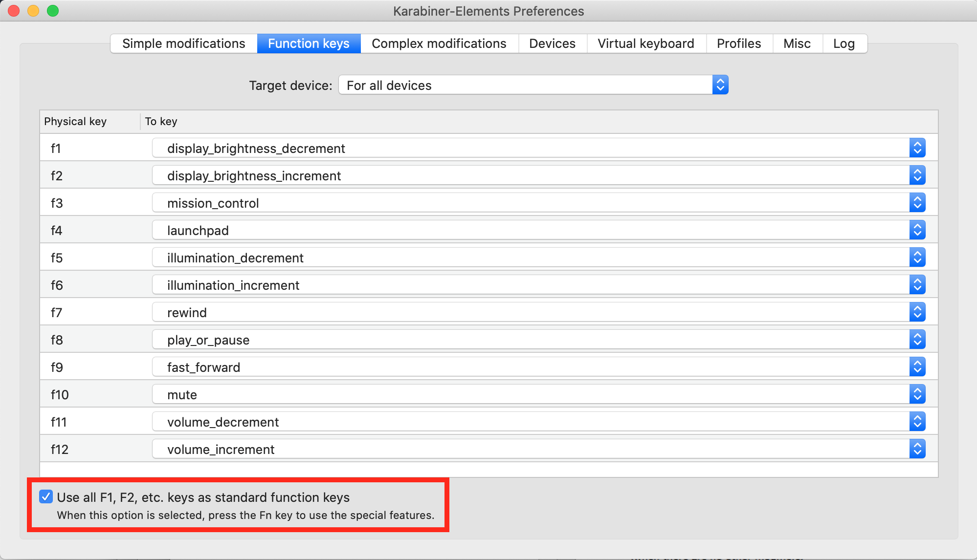Open the f2 display_brightness_increment dropdown

539,175
